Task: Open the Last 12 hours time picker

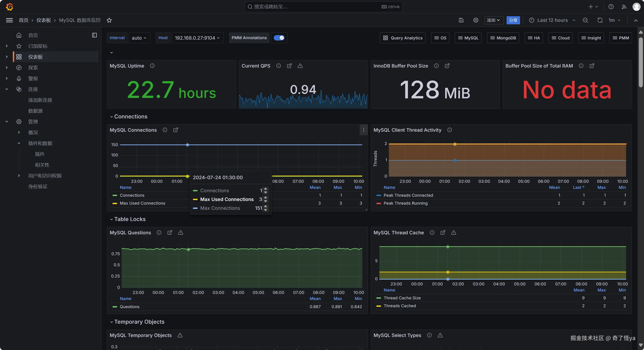Action: (x=552, y=20)
